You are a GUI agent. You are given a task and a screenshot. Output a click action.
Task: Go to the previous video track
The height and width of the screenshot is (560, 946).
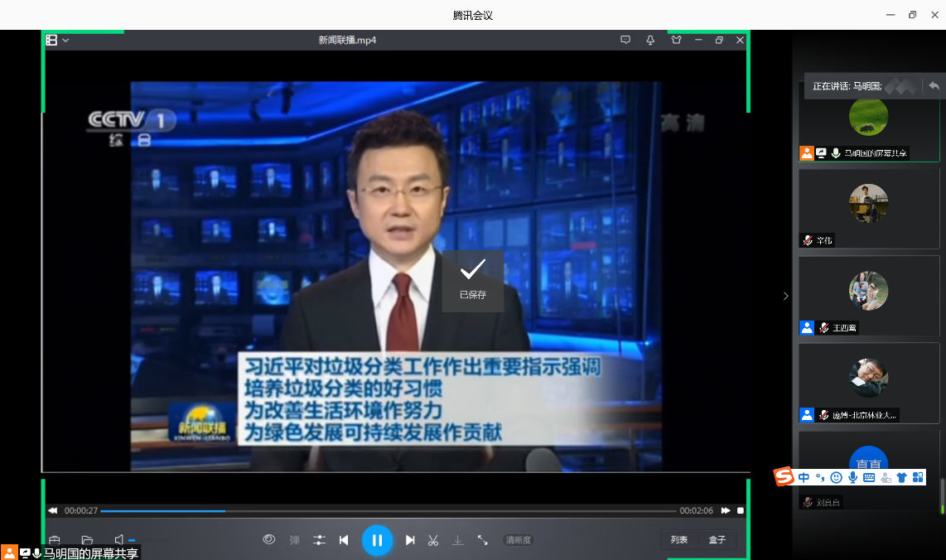click(344, 540)
